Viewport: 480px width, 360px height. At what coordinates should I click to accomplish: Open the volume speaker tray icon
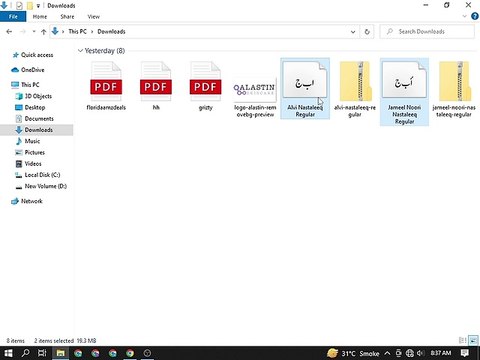tap(421, 353)
